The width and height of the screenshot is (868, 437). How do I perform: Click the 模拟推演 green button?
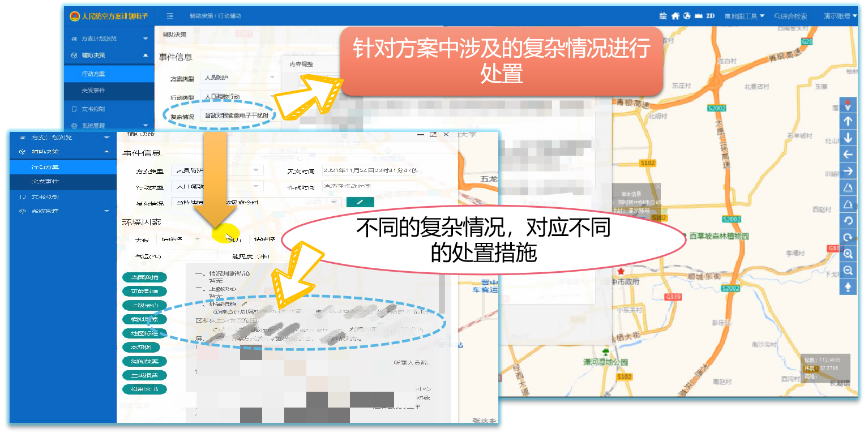pyautogui.click(x=144, y=319)
